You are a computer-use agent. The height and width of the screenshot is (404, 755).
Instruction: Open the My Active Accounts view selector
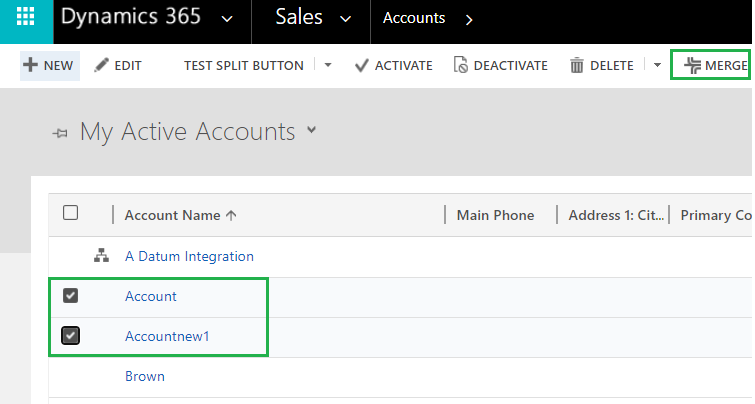click(x=312, y=130)
